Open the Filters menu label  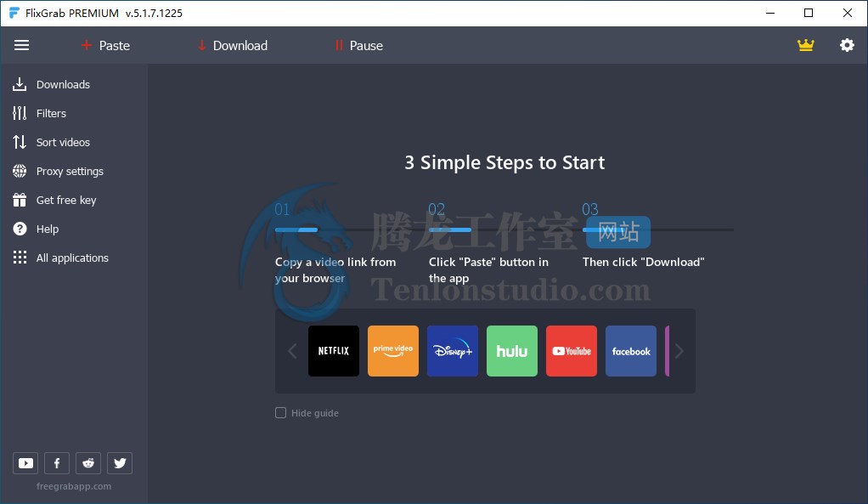pyautogui.click(x=51, y=114)
